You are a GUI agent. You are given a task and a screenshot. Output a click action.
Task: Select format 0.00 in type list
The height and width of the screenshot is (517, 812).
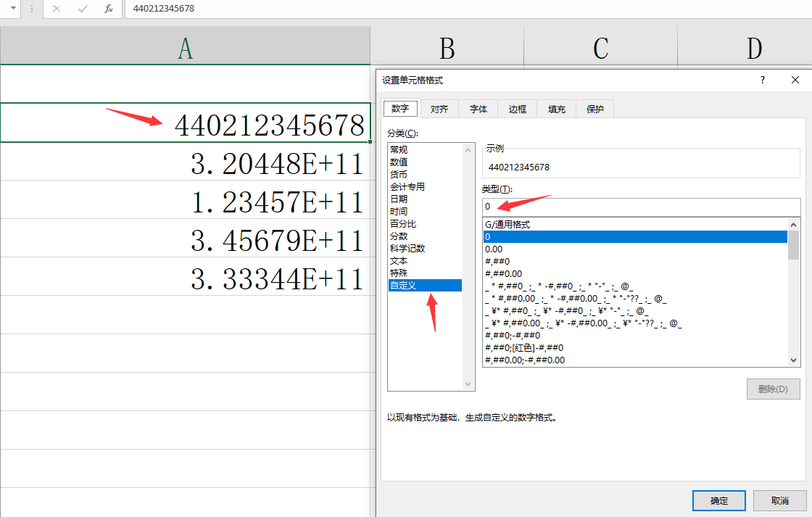click(x=635, y=249)
